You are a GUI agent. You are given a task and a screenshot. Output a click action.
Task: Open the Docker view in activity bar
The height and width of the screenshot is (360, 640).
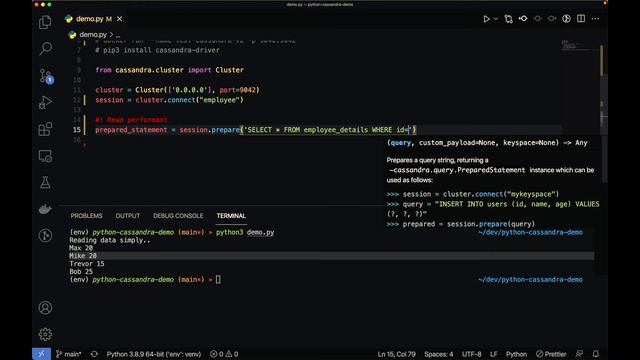45,209
